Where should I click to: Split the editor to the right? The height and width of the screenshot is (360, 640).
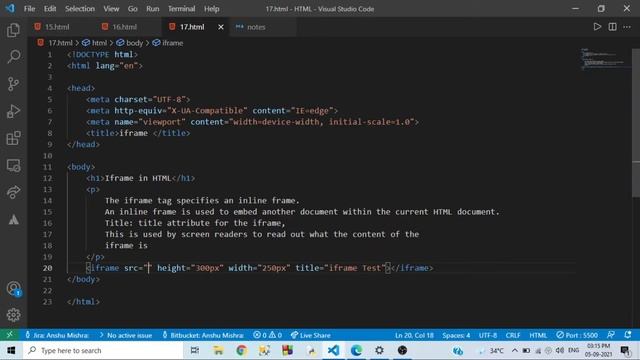[612, 27]
